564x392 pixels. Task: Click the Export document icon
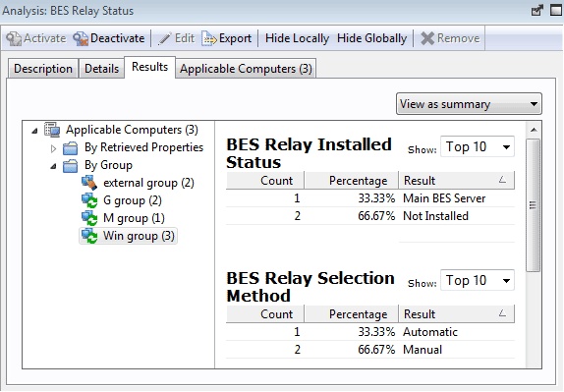209,38
